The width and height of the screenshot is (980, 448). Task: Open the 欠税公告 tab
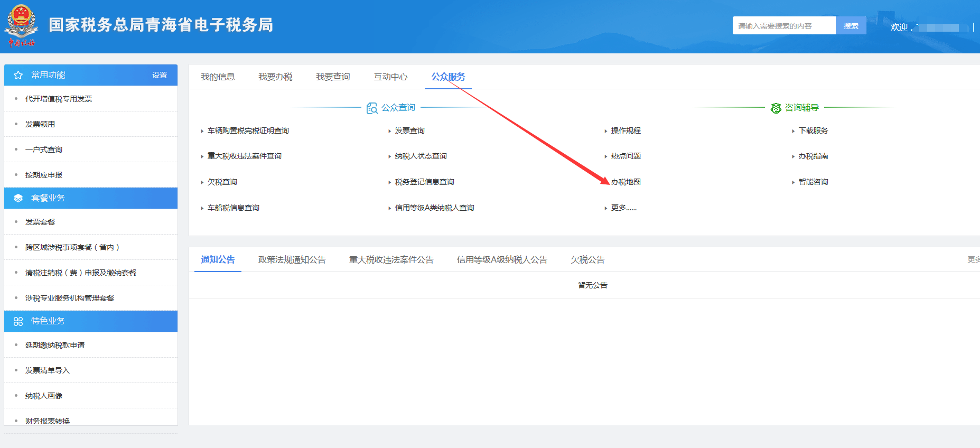point(587,259)
